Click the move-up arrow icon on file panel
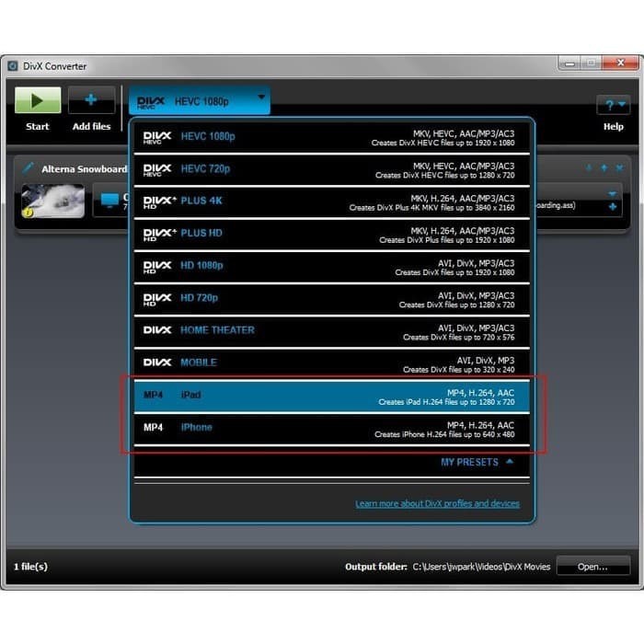Image resolution: width=644 pixels, height=644 pixels. pos(604,167)
